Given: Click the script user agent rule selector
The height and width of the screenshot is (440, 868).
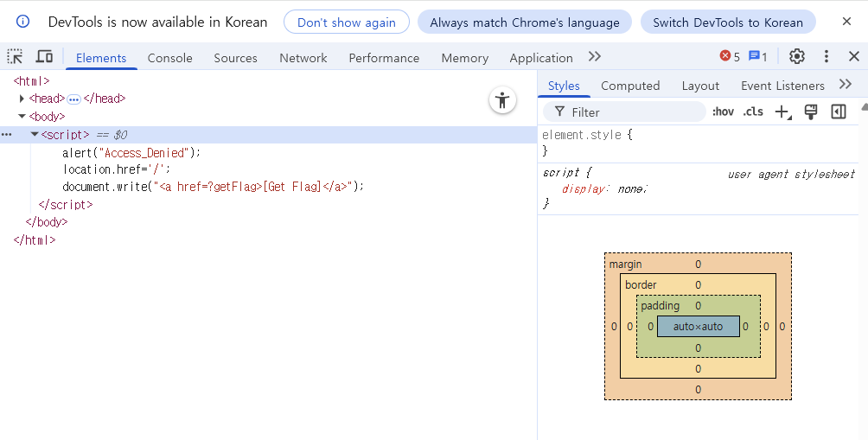Looking at the screenshot, I should click(x=561, y=173).
